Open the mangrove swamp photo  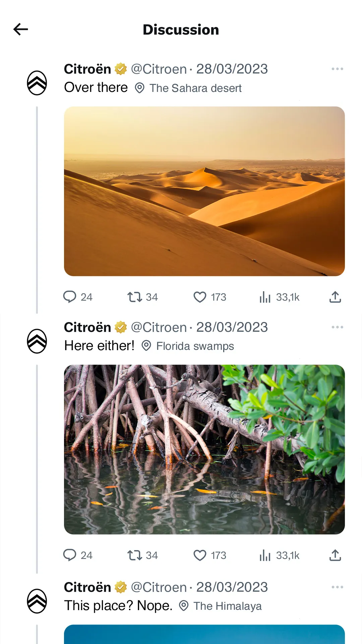point(204,449)
